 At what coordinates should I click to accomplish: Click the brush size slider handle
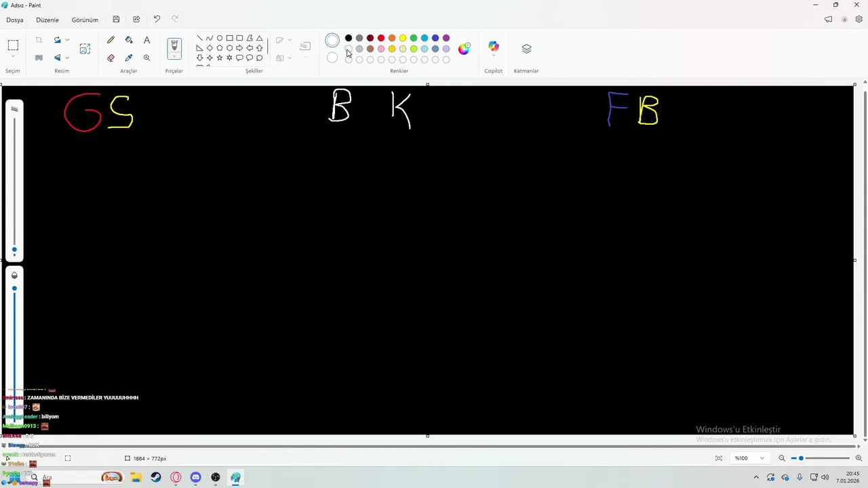(x=14, y=250)
